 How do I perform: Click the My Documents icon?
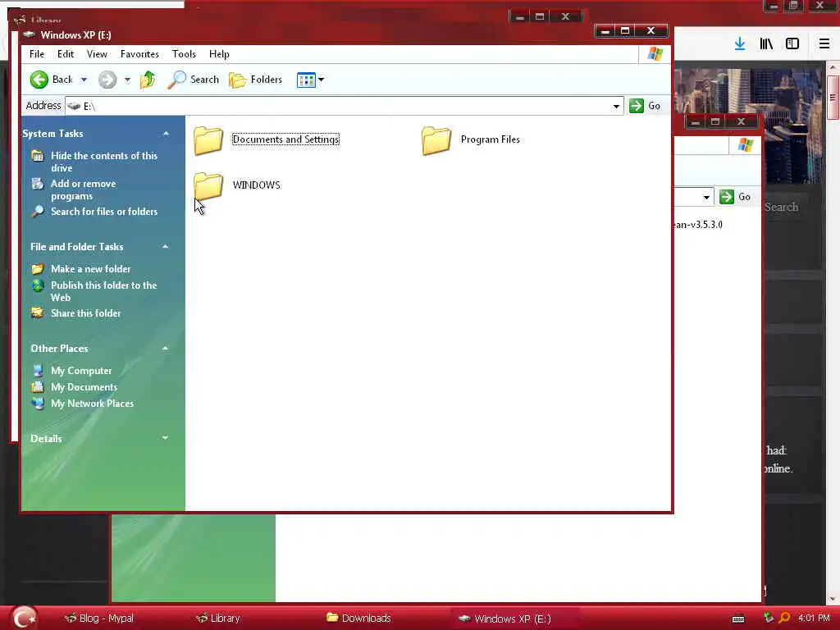pos(38,387)
